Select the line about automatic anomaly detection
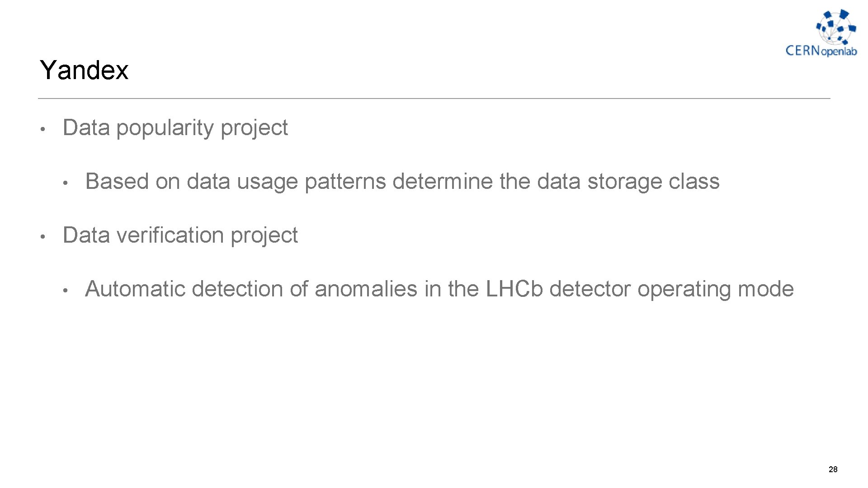This screenshot has width=868, height=488. [x=439, y=289]
